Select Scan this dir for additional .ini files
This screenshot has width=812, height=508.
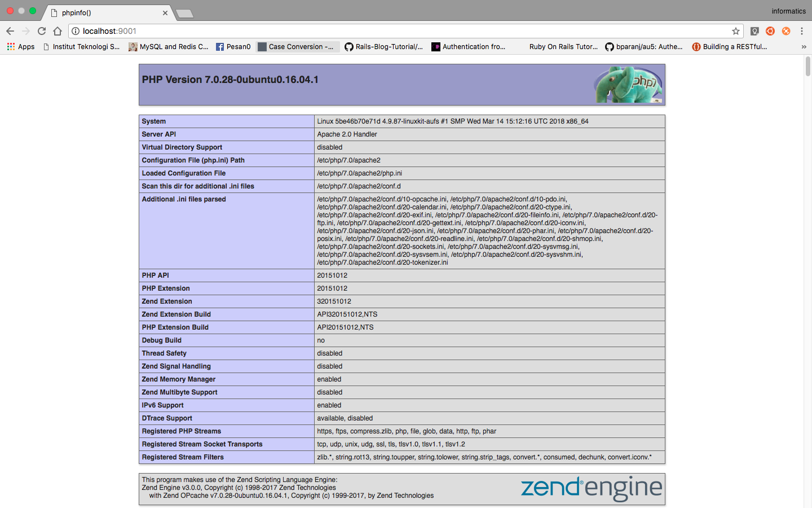[198, 186]
